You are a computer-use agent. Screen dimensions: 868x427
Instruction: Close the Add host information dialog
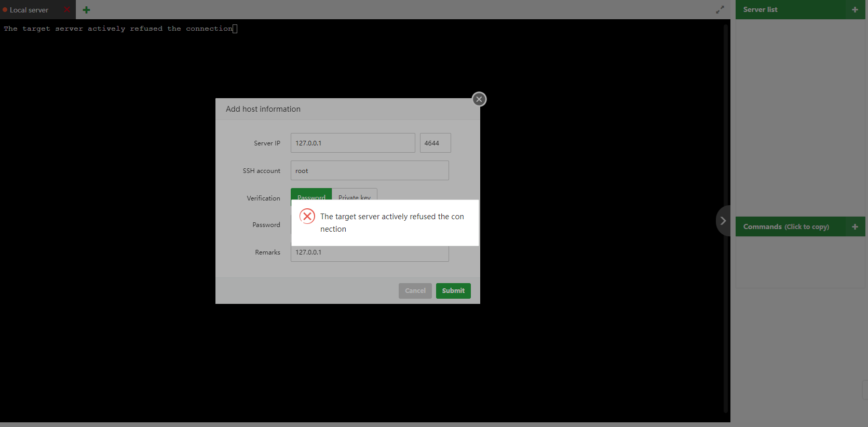[x=479, y=99]
